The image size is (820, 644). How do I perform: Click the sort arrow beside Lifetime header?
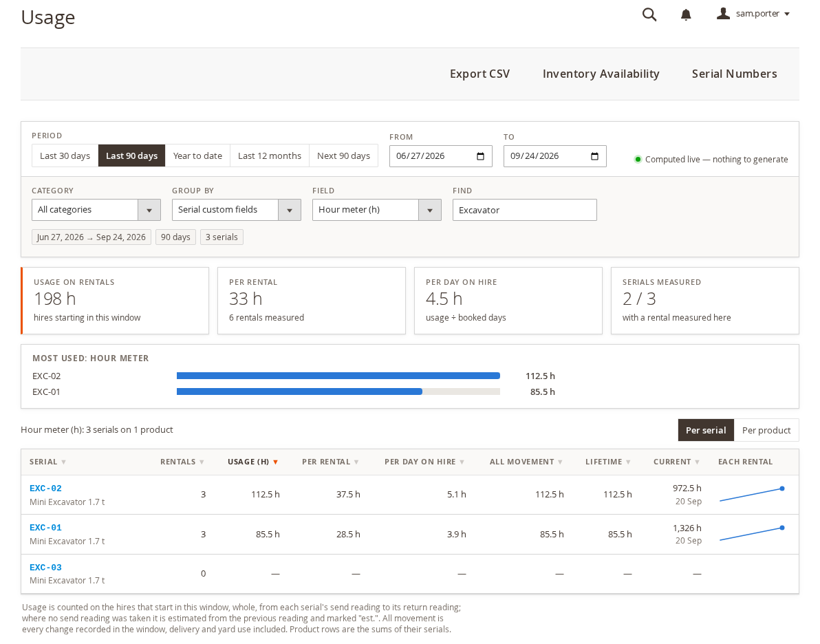628,462
